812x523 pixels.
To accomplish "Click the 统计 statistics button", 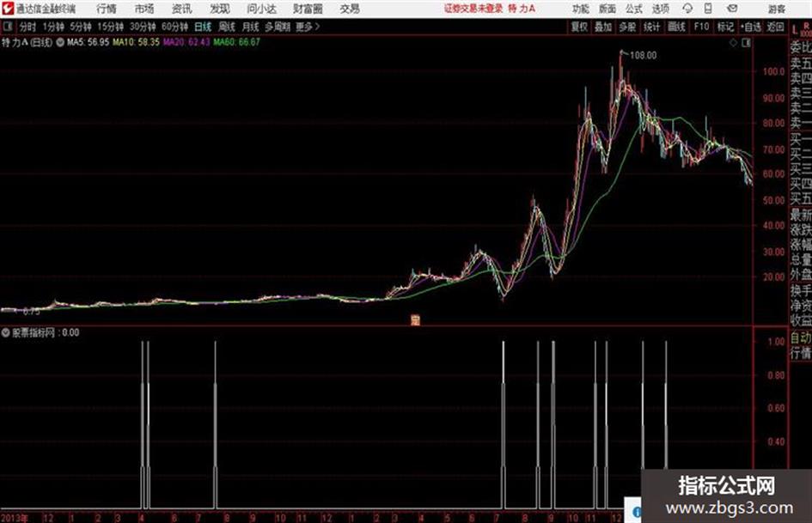I will (651, 27).
